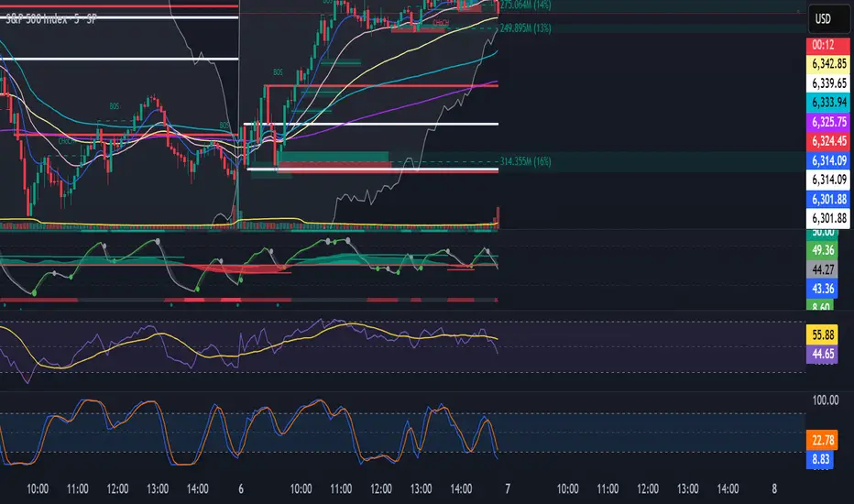
Task: Click the 249.895M (13%) volume zone label
Action: [526, 27]
